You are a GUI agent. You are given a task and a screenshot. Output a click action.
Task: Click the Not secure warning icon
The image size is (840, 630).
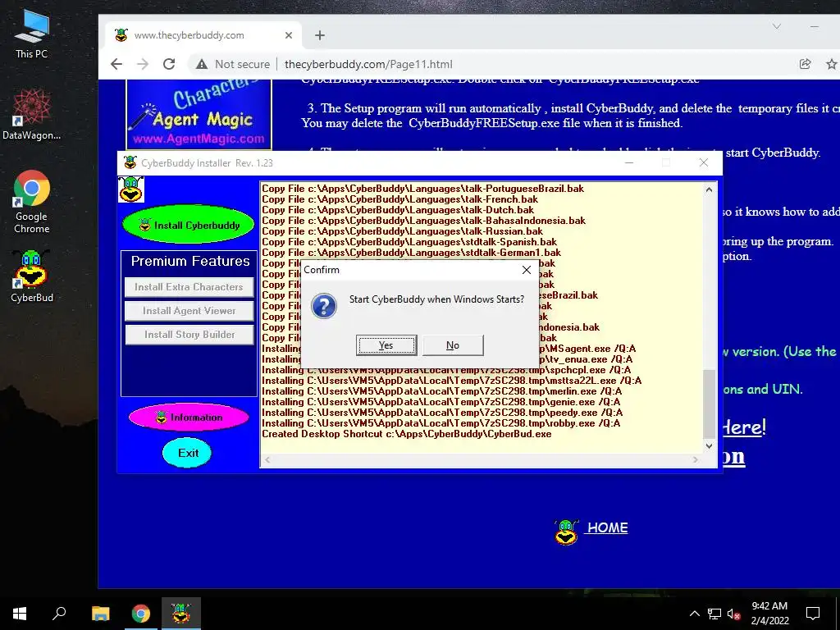pos(202,64)
